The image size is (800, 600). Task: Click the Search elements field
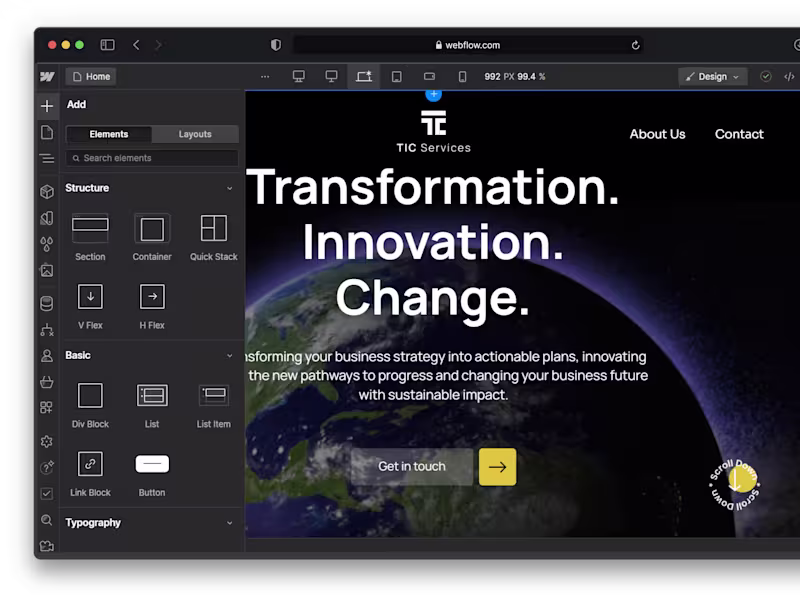tap(152, 158)
